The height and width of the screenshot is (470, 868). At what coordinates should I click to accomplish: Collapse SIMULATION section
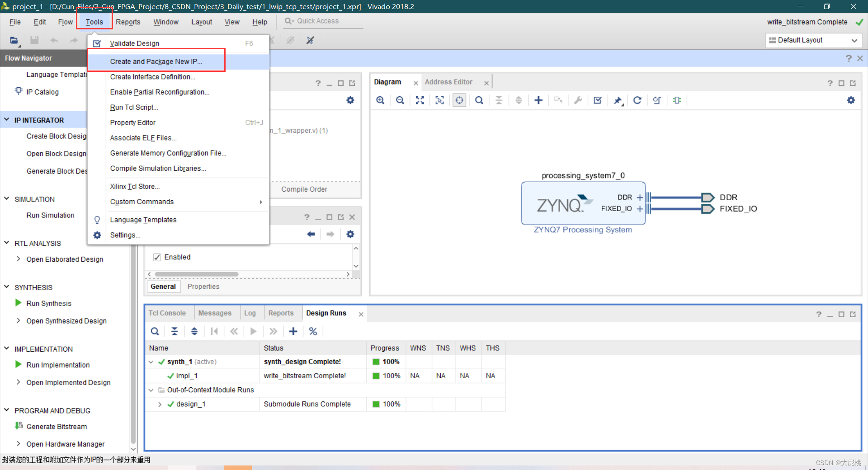click(x=7, y=198)
